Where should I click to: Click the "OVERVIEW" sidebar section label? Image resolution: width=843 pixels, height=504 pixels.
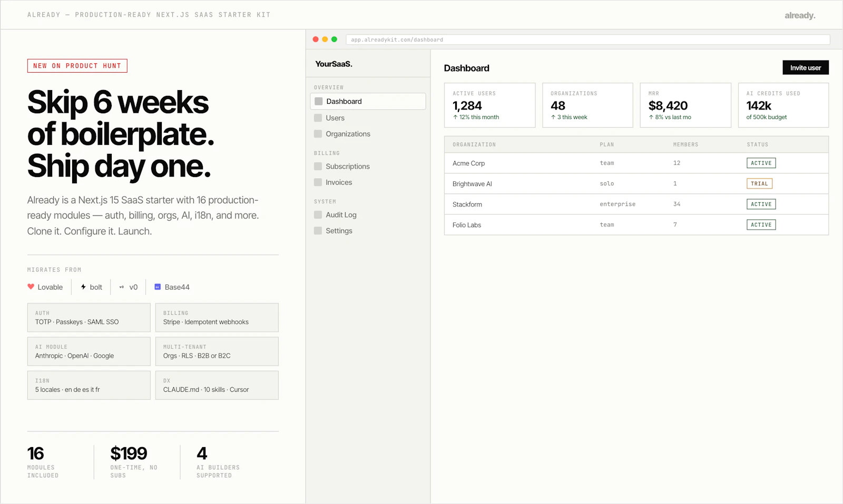tap(329, 87)
